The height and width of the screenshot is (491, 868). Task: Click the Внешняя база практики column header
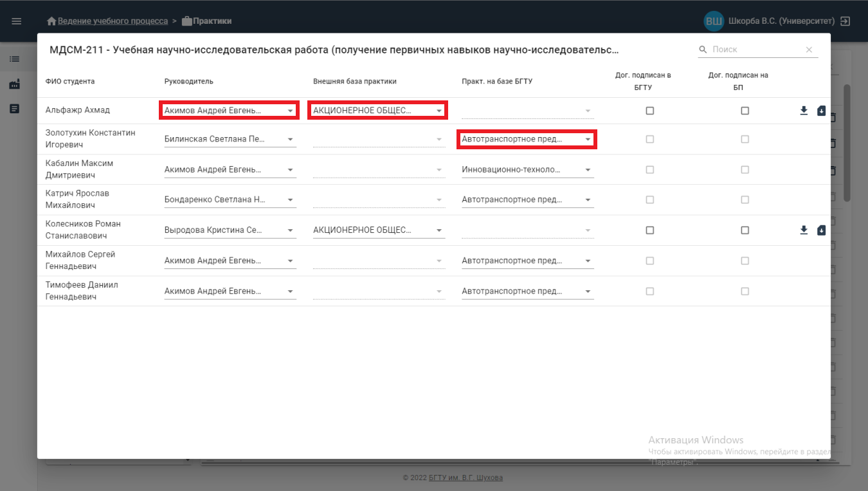(355, 82)
